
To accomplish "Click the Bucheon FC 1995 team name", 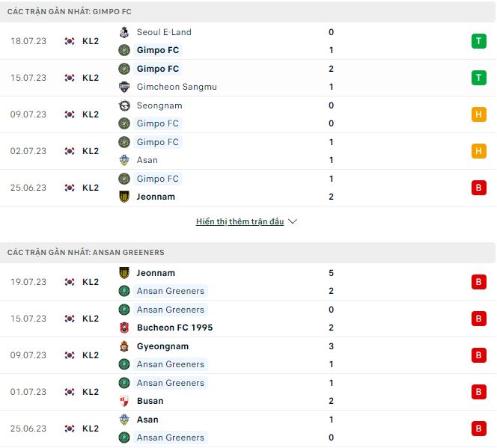I will click(174, 328).
